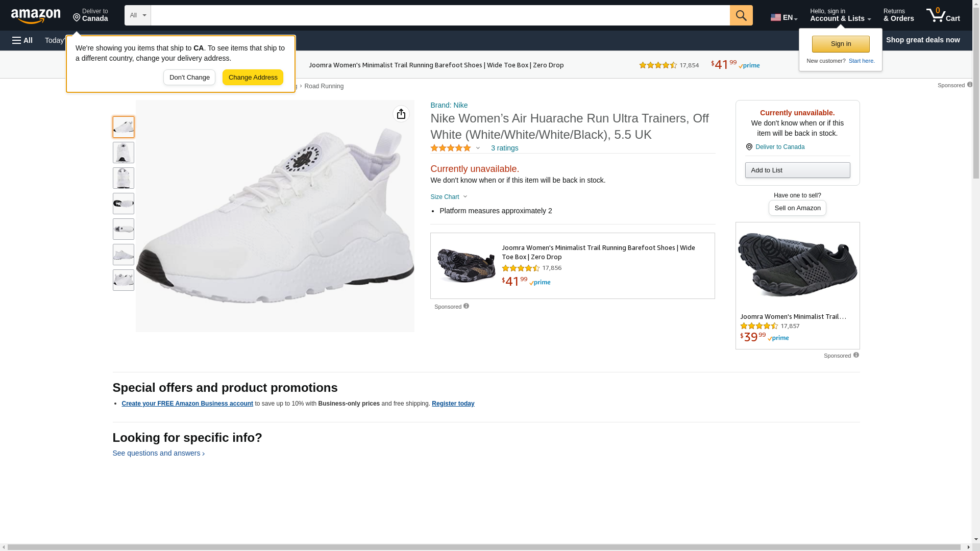Viewport: 980px width, 551px height.
Task: Click the Amazon logo
Action: coord(36,16)
